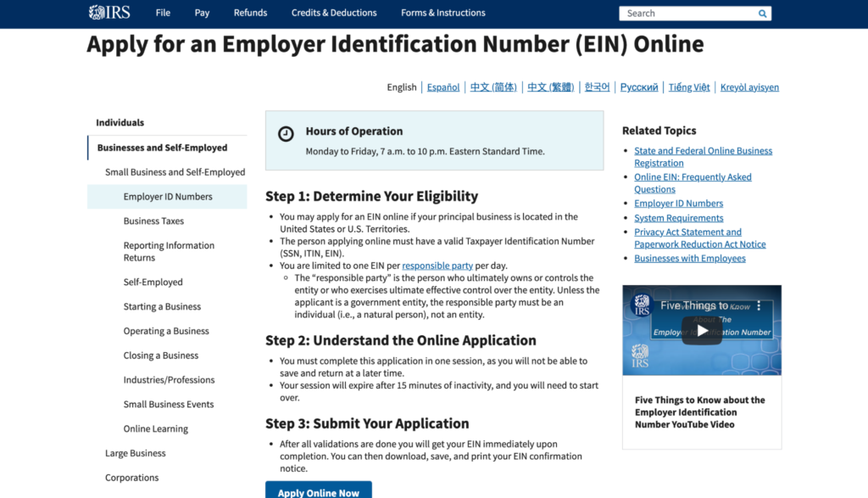The width and height of the screenshot is (868, 498).
Task: Click the video caption text below the player
Action: pyautogui.click(x=699, y=412)
